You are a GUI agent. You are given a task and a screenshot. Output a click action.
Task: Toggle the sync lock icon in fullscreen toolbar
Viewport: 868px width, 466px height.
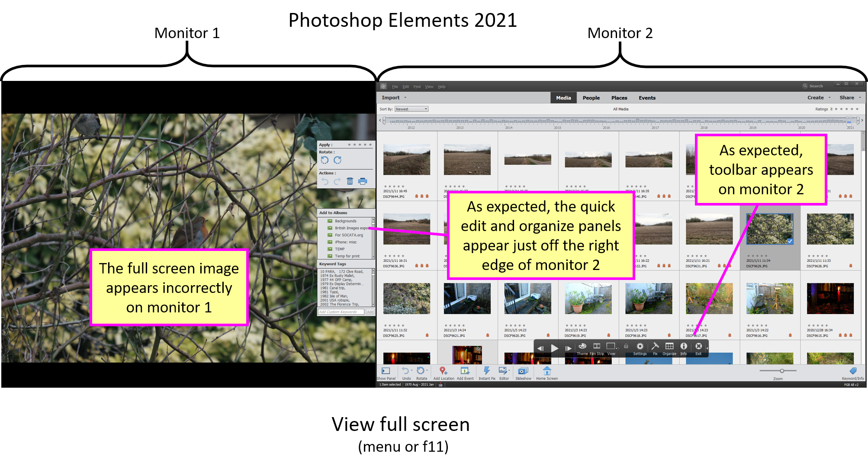pos(626,346)
